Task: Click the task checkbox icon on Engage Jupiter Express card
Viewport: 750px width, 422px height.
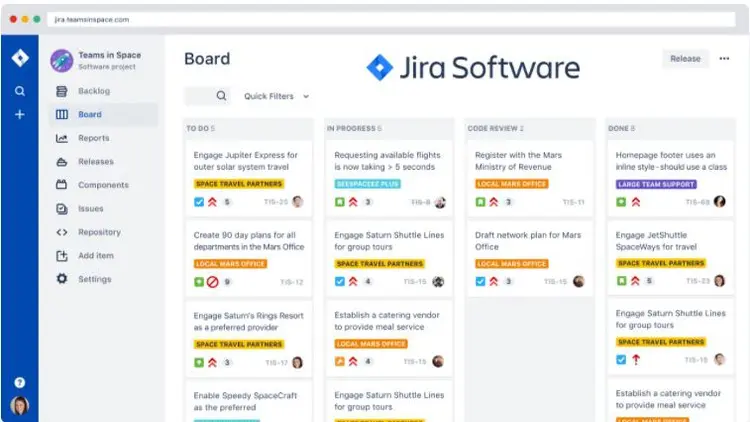Action: point(199,202)
